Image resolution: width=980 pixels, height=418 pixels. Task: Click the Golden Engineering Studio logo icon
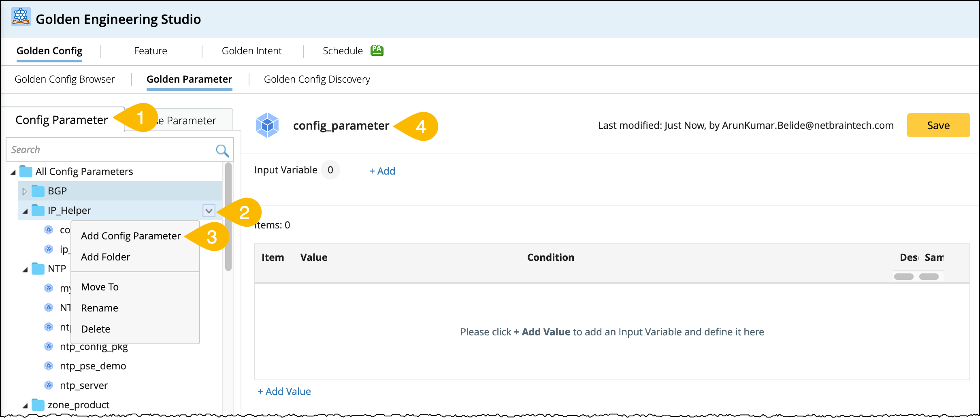pos(21,17)
